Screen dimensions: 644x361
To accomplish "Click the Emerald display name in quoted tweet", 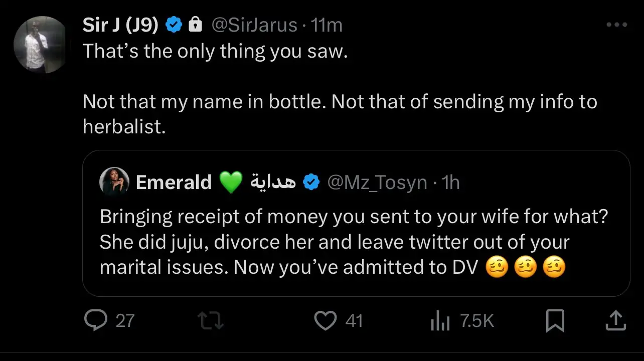I will (174, 183).
